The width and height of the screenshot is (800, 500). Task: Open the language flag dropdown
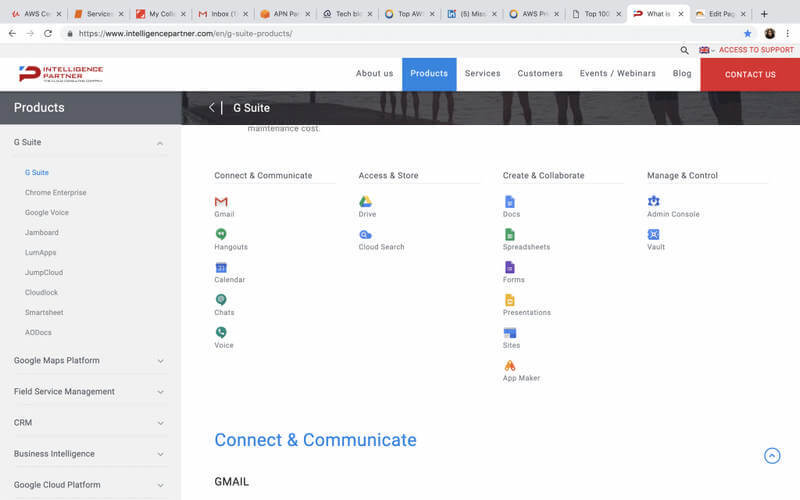(x=707, y=50)
